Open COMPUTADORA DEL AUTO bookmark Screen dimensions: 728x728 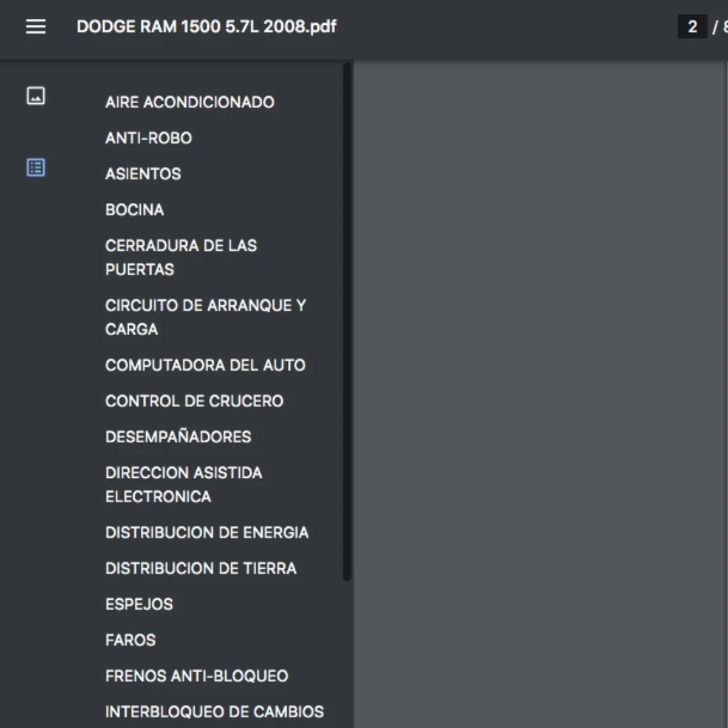[x=205, y=365]
